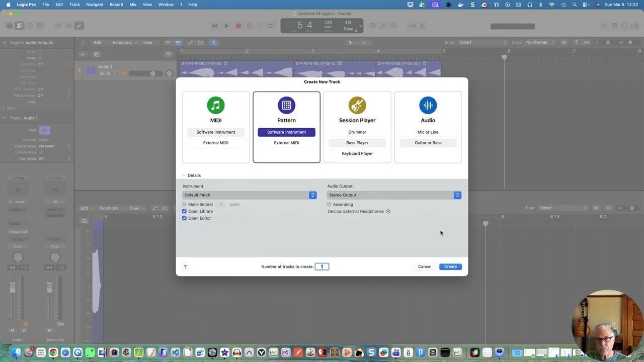Viewport: 644px width, 362px height.
Task: Click the Wi-Fi menu bar icon
Action: (x=552, y=5)
